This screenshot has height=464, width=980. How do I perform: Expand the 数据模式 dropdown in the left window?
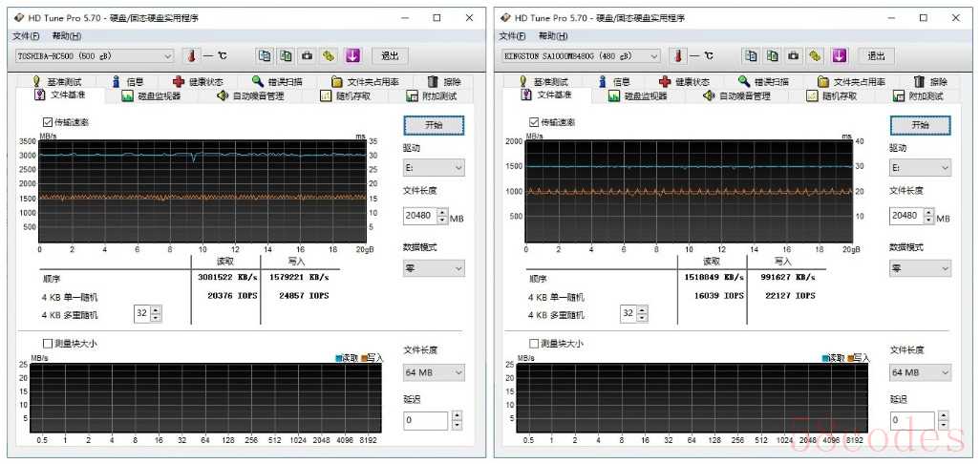(x=434, y=268)
